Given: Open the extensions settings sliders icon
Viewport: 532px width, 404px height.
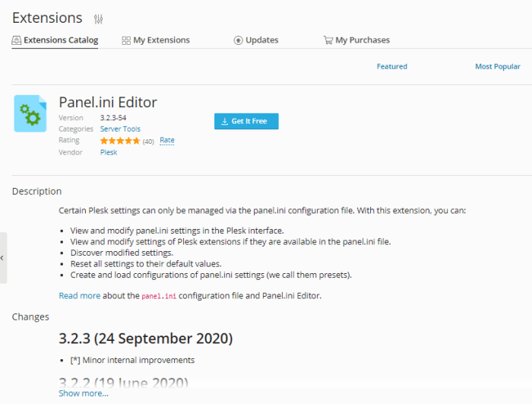Looking at the screenshot, I should [x=98, y=19].
